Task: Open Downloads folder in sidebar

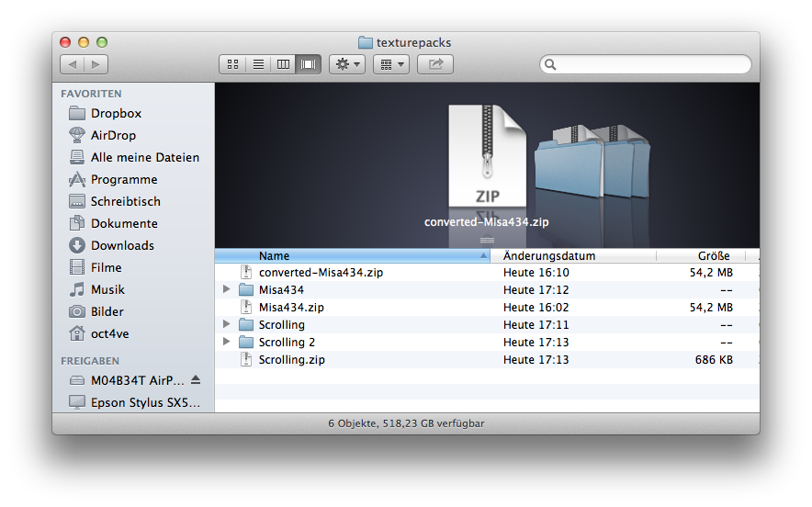Action: (121, 246)
